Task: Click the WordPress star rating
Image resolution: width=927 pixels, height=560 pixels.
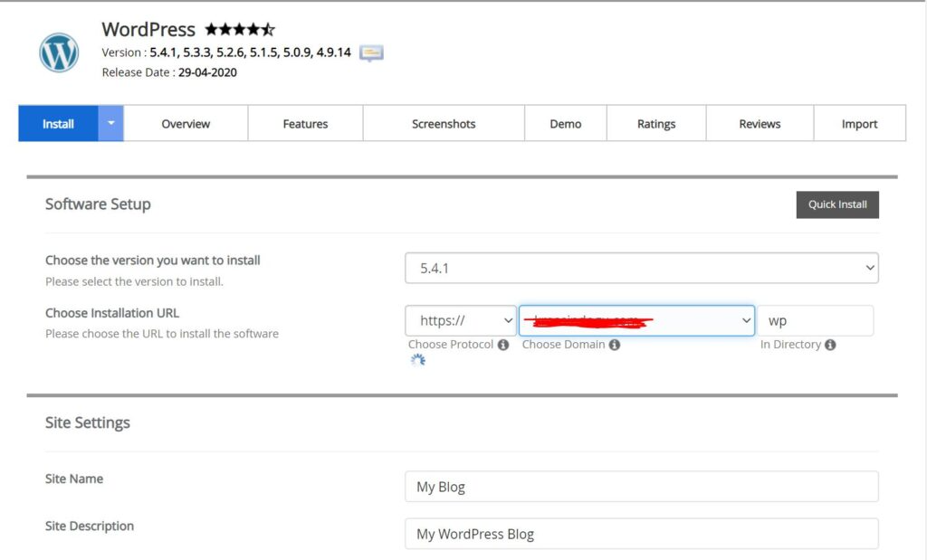Action: (240, 29)
